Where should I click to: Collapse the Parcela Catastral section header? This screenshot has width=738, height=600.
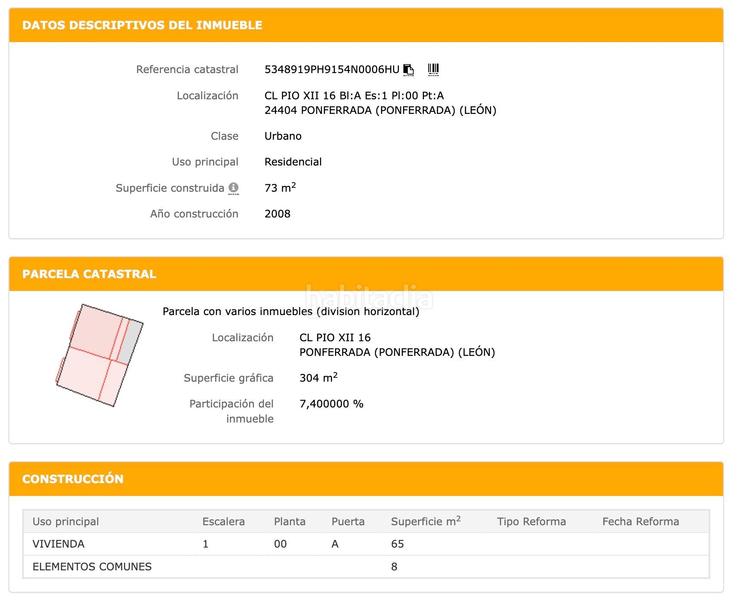[x=89, y=274]
